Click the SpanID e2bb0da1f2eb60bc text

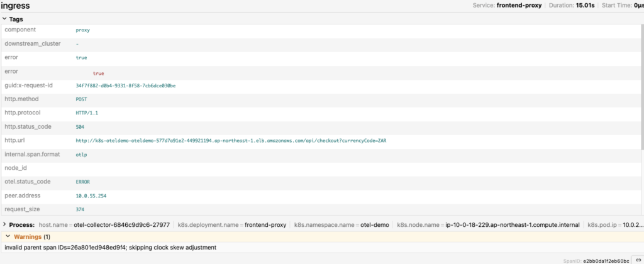pyautogui.click(x=606, y=260)
